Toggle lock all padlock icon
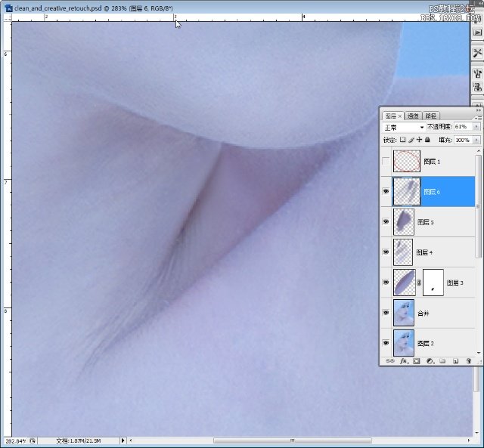Viewport: 484px width, 448px height. point(427,140)
